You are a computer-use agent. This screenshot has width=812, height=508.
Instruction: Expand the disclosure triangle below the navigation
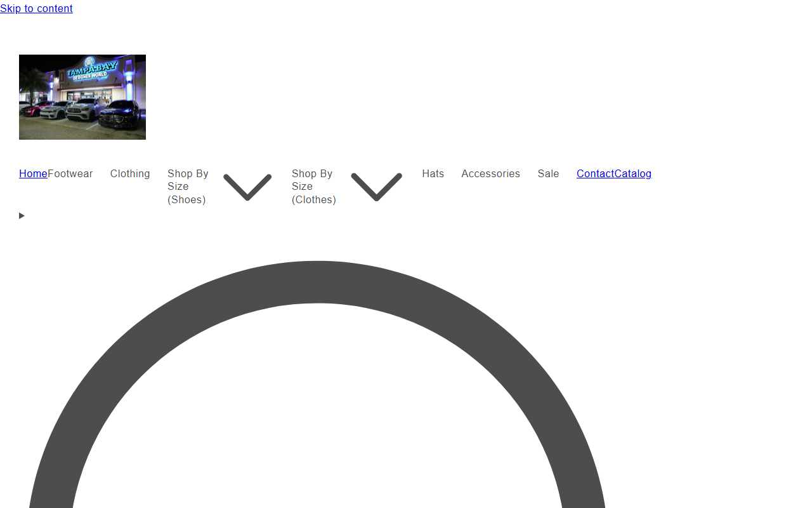tap(22, 216)
